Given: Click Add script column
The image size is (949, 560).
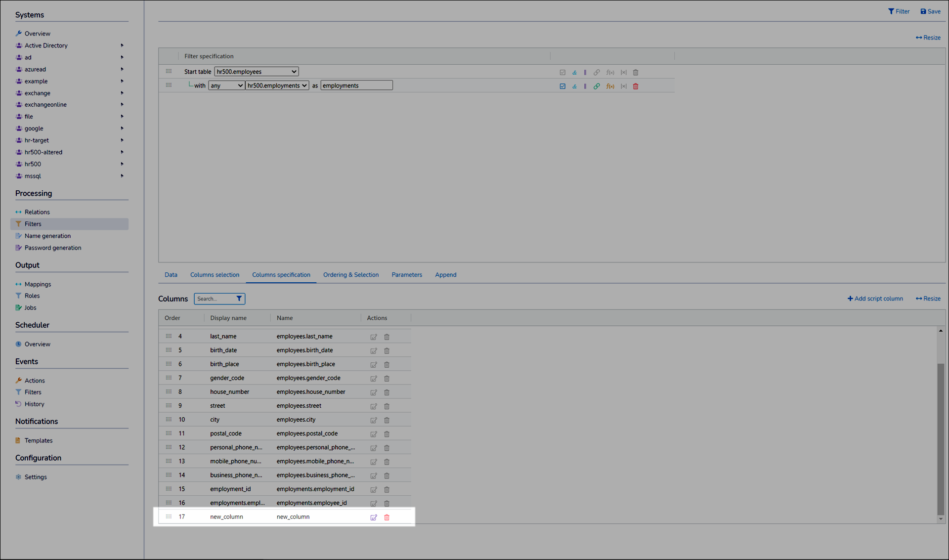Looking at the screenshot, I should pyautogui.click(x=875, y=299).
